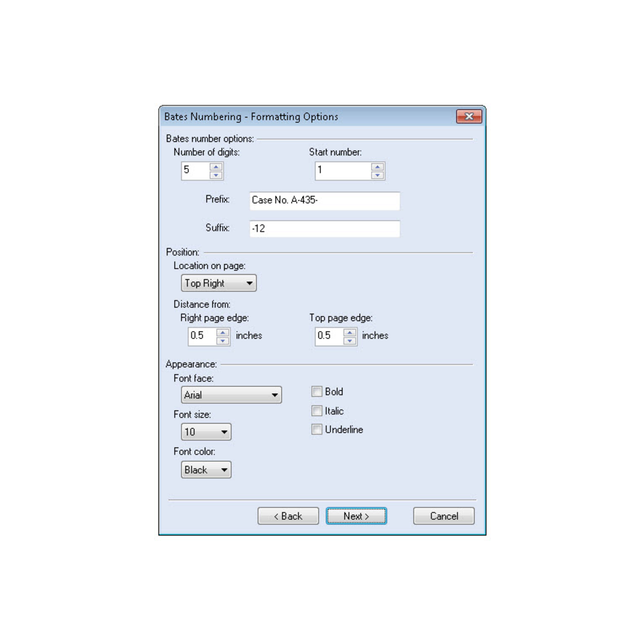Click the Suffix text field
This screenshot has width=644, height=644.
pyautogui.click(x=325, y=228)
